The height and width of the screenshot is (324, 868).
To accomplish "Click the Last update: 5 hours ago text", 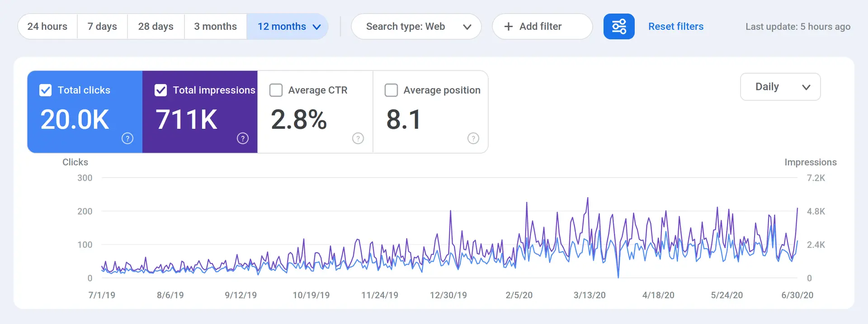I will click(x=798, y=27).
